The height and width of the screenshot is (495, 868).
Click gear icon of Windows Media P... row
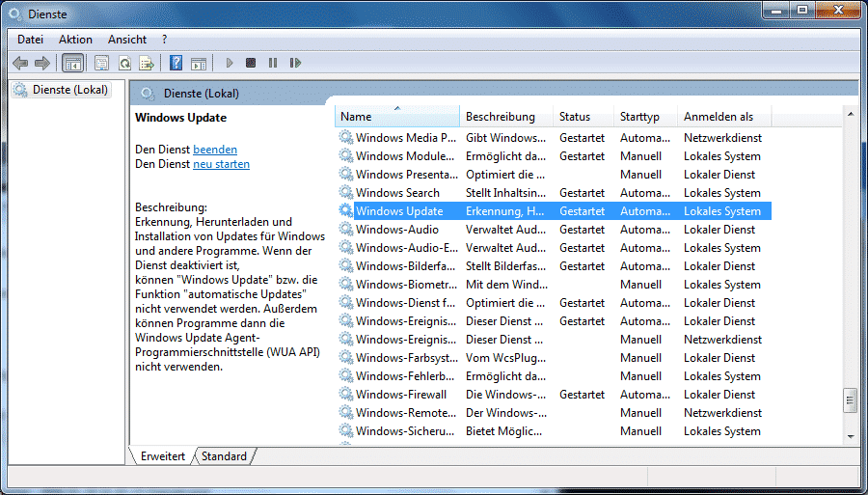tap(346, 137)
